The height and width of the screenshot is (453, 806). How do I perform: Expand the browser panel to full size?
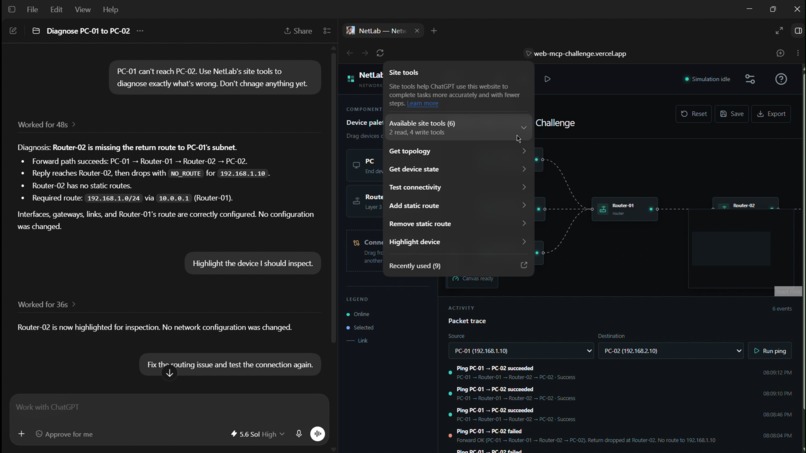(x=779, y=31)
